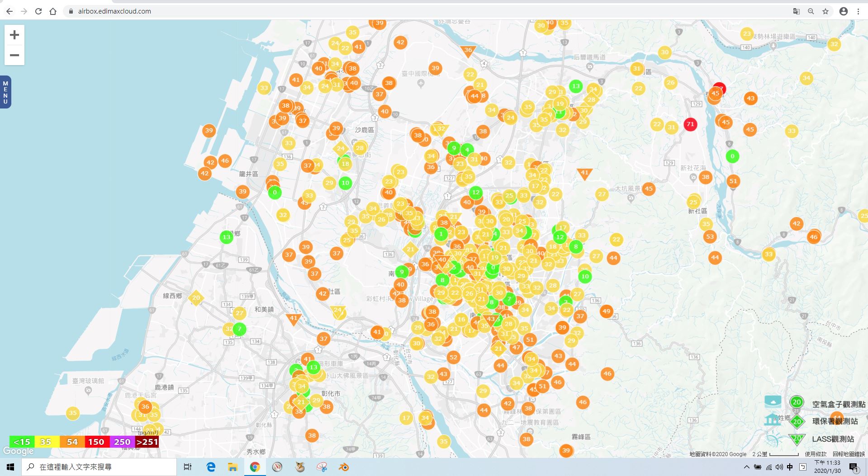Zoom out the map with the minus button

pos(14,55)
